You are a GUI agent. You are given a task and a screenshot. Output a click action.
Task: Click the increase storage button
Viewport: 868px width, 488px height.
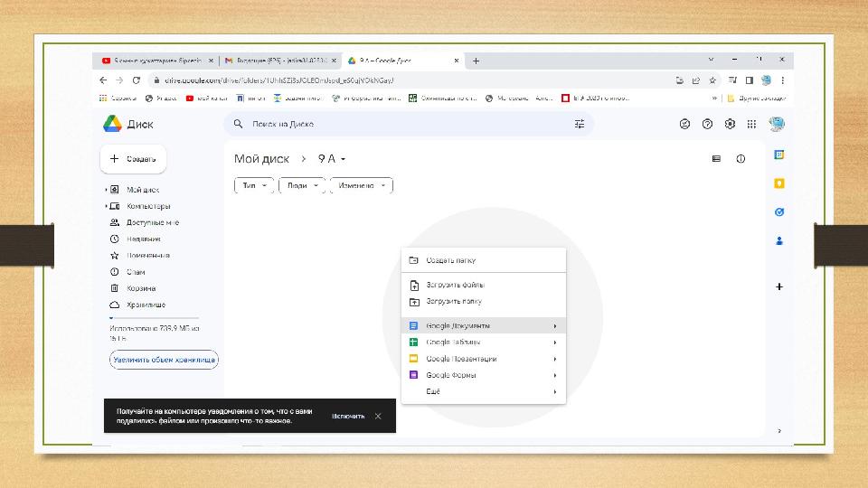[164, 360]
